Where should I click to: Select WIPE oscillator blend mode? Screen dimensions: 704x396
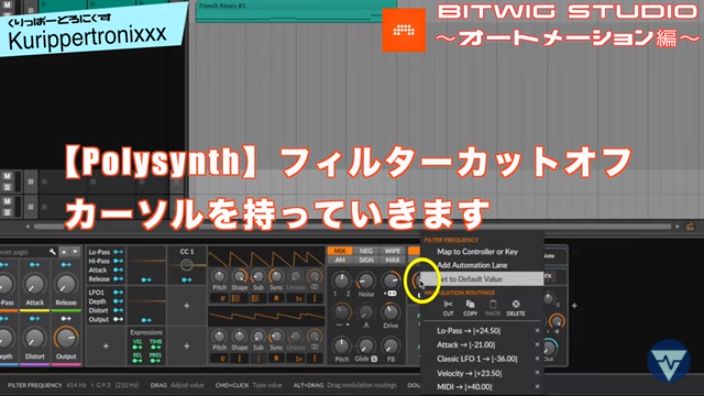click(x=392, y=251)
